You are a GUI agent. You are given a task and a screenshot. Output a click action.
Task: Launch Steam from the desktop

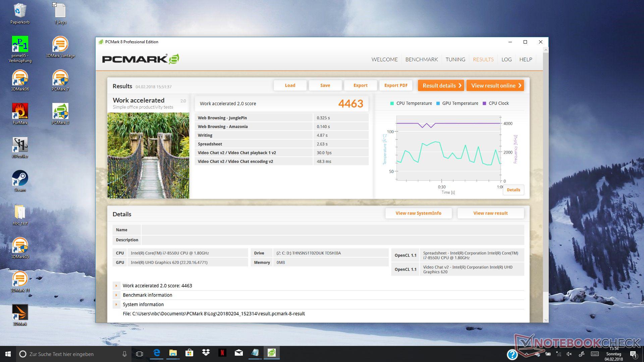pyautogui.click(x=20, y=179)
